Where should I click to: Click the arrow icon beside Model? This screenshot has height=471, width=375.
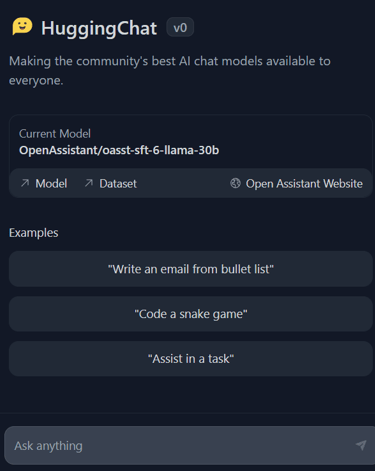click(25, 183)
